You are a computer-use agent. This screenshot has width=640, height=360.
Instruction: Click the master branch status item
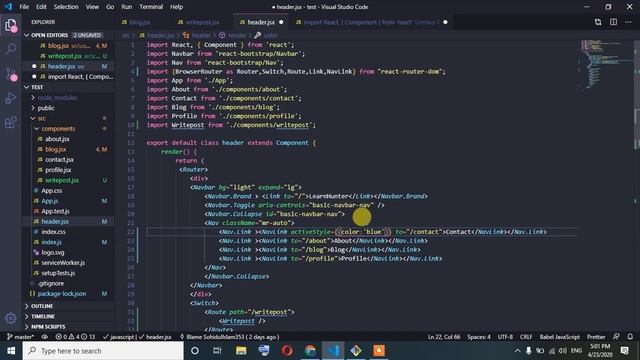click(x=20, y=337)
